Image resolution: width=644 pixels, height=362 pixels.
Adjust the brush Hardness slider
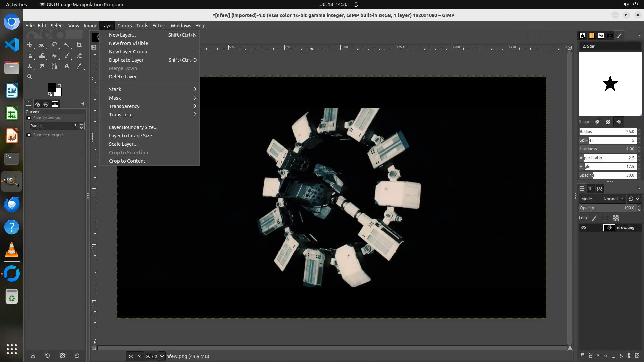(607, 149)
